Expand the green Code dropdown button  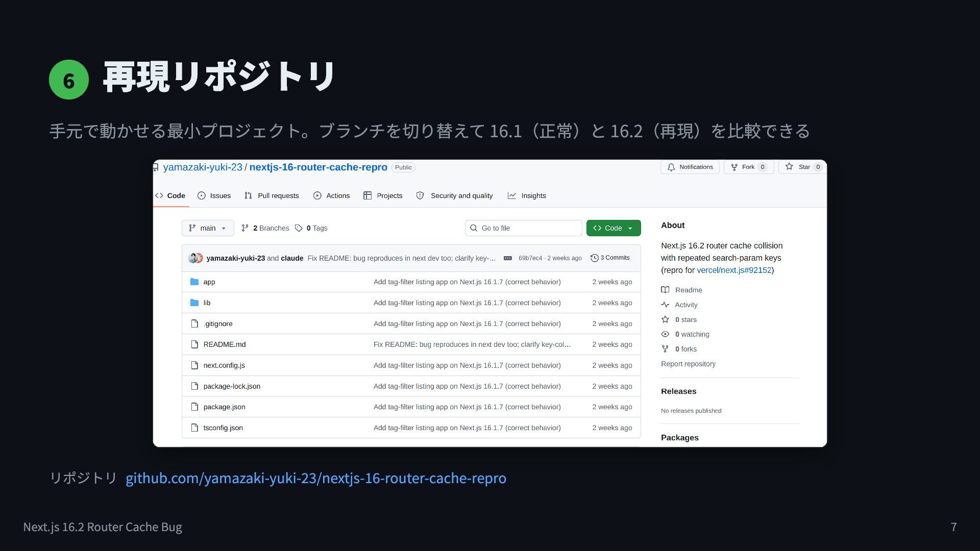[x=614, y=228]
